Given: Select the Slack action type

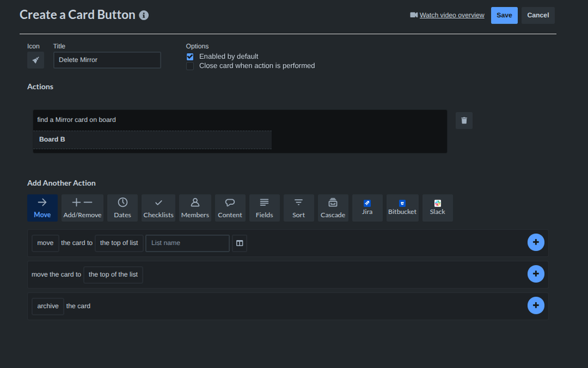Looking at the screenshot, I should 437,207.
